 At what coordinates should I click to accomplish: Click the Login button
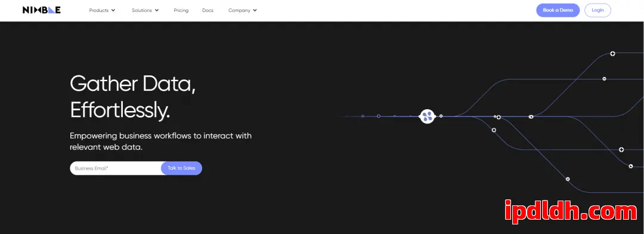pos(597,10)
